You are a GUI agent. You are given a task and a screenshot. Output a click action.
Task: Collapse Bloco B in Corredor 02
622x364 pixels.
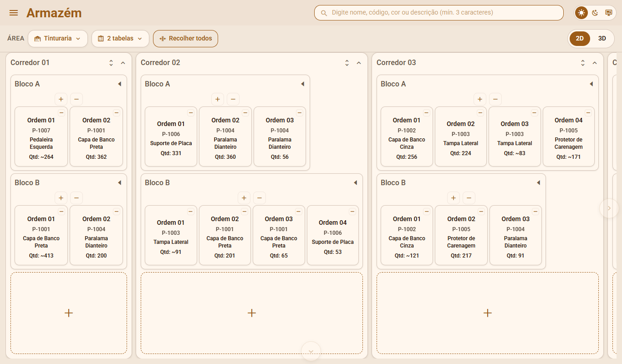[355, 182]
